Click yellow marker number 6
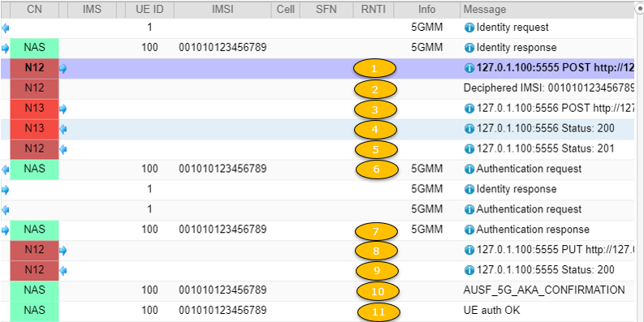Image resolution: width=644 pixels, height=322 pixels. pos(377,169)
